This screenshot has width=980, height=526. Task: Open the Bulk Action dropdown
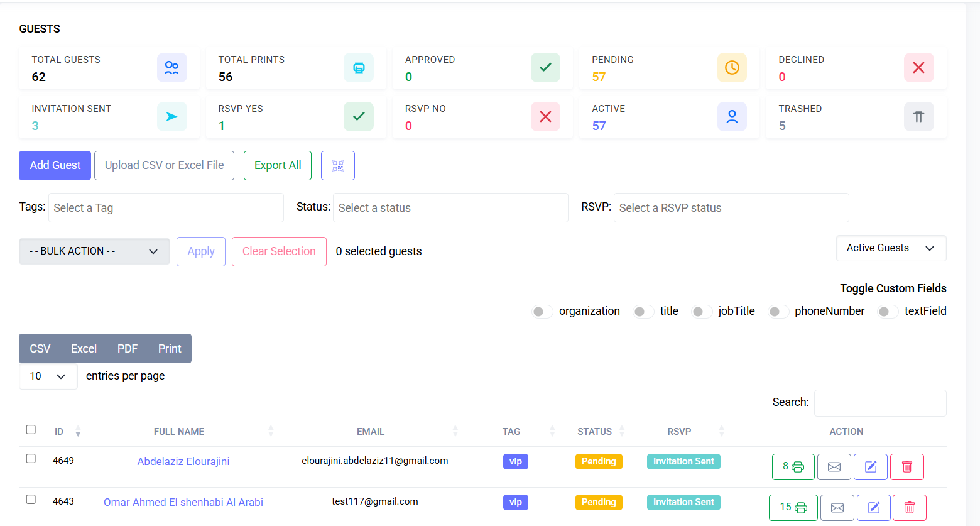[94, 251]
